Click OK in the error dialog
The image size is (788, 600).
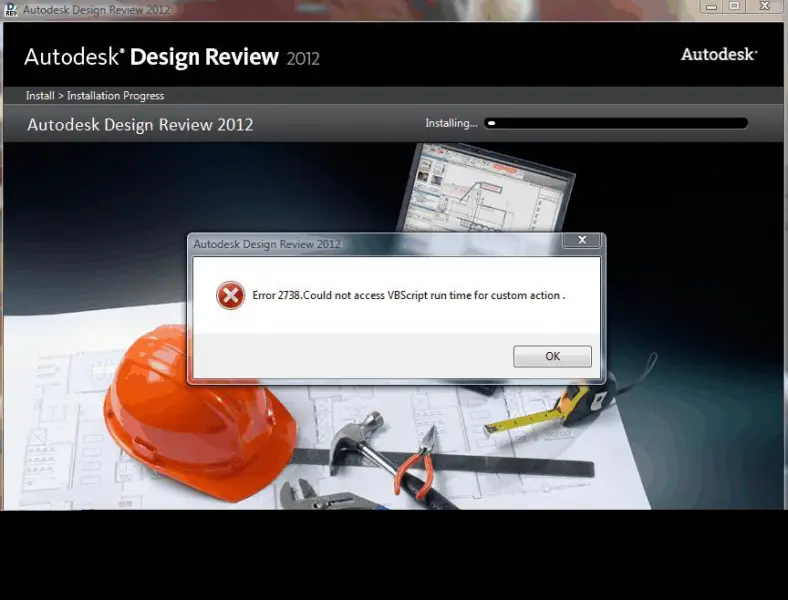pos(552,356)
